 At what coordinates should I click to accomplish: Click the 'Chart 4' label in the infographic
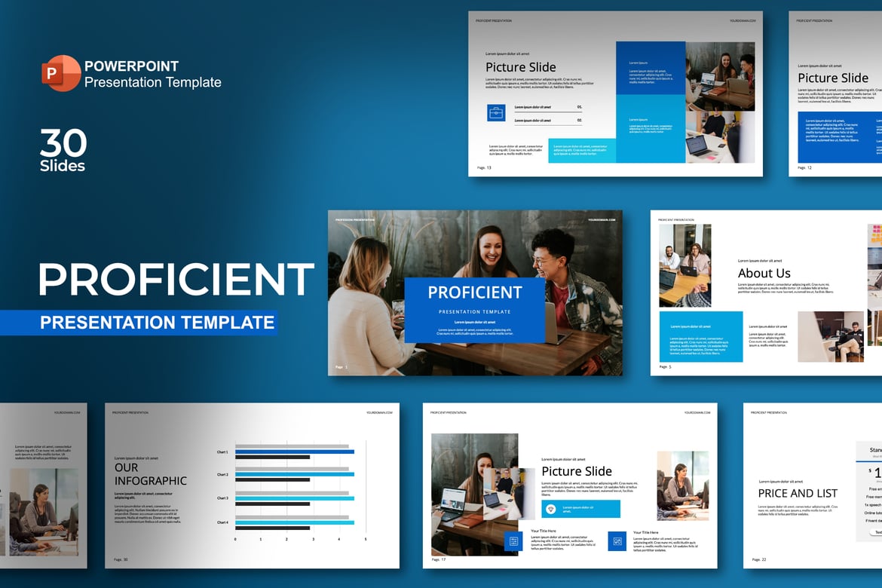click(222, 522)
